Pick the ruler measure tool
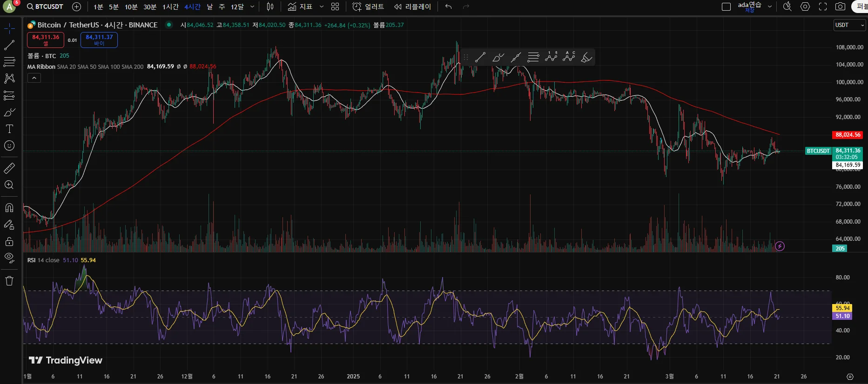868x384 pixels. 9,168
